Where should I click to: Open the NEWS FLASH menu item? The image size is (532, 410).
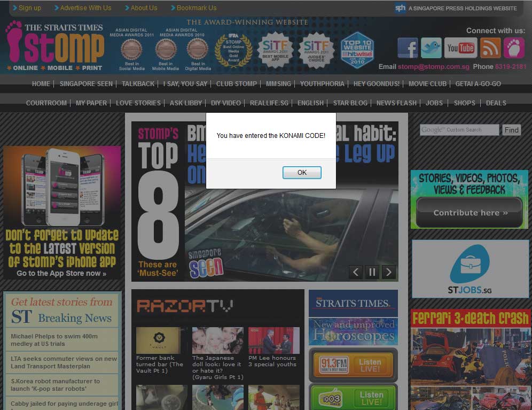click(x=396, y=103)
